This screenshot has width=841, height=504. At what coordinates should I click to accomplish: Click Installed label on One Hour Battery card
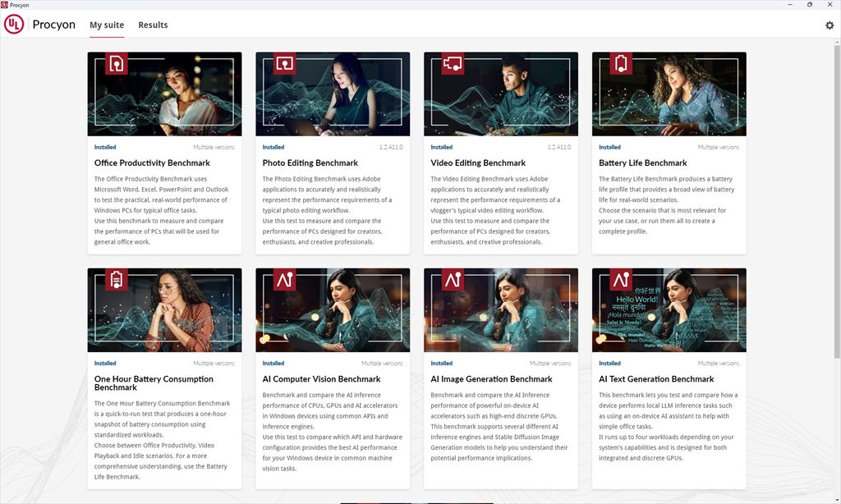[105, 363]
